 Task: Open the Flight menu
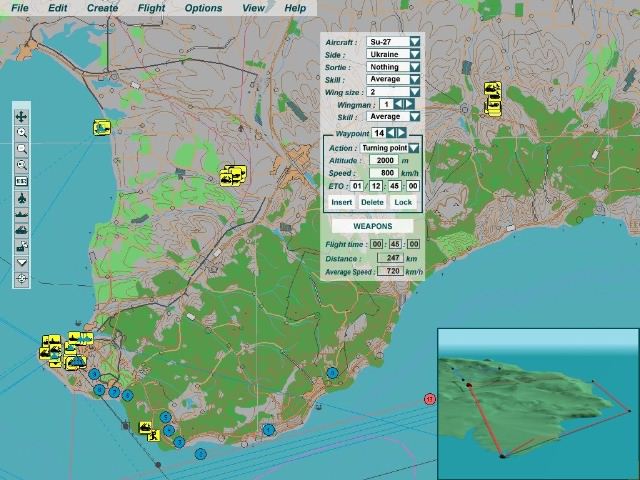[x=152, y=8]
